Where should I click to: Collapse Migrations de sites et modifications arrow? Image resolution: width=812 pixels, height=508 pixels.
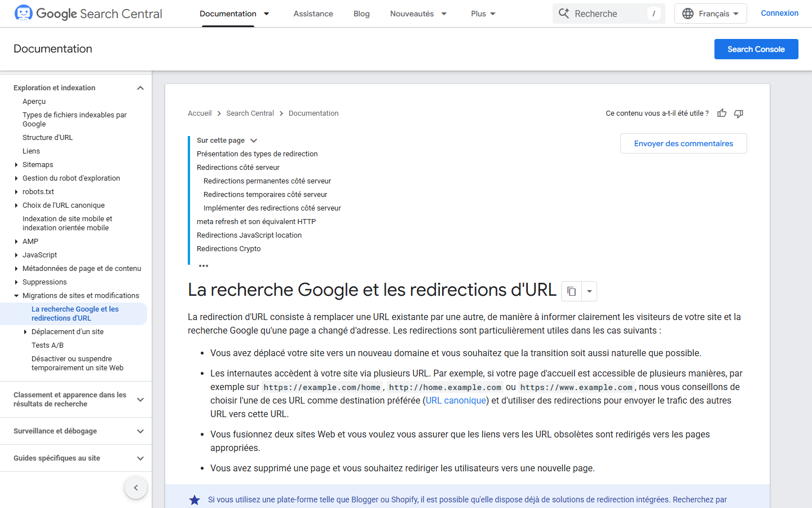click(x=16, y=296)
